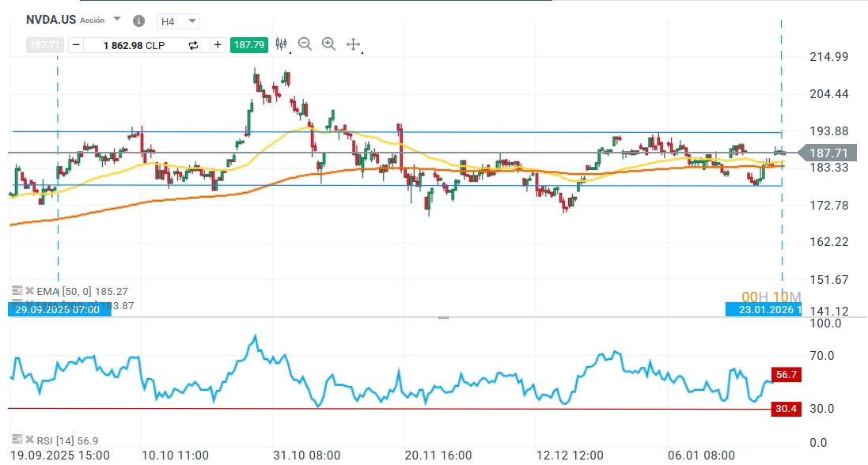The width and height of the screenshot is (868, 465).
Task: Click the 10.10 11:00 time axis label
Action: coord(176,456)
